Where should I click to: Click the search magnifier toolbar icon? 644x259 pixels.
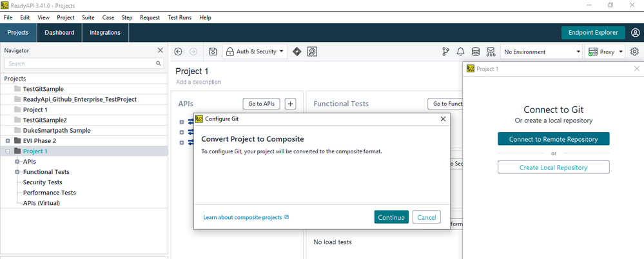[x=312, y=52]
